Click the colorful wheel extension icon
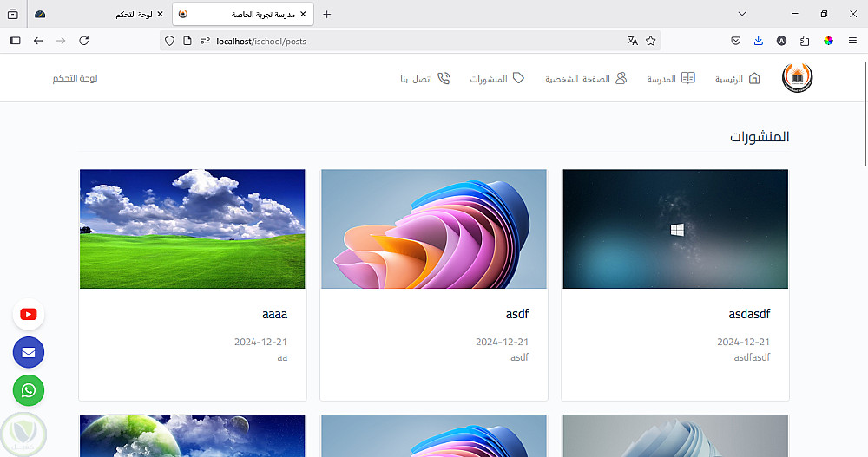This screenshot has width=868, height=457. point(828,41)
